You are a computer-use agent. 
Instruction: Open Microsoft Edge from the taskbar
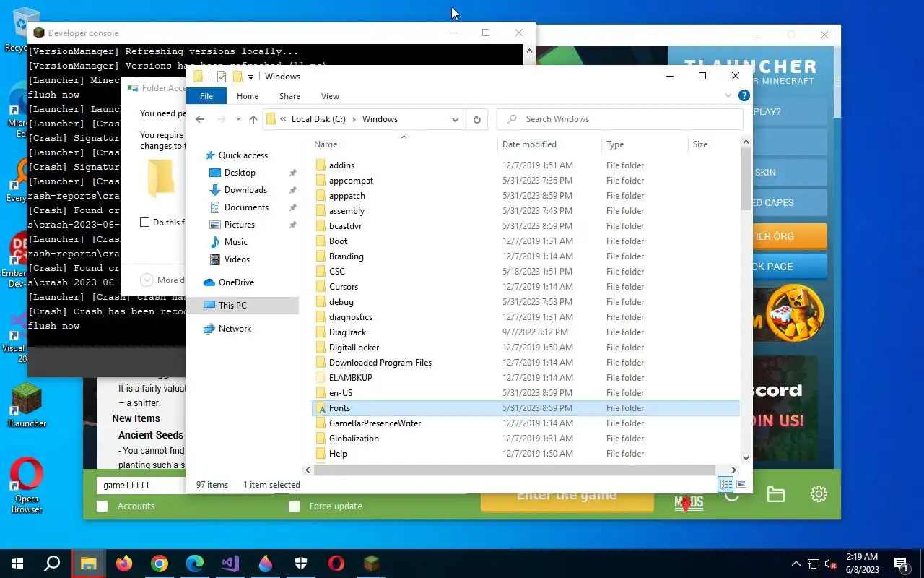tap(195, 564)
